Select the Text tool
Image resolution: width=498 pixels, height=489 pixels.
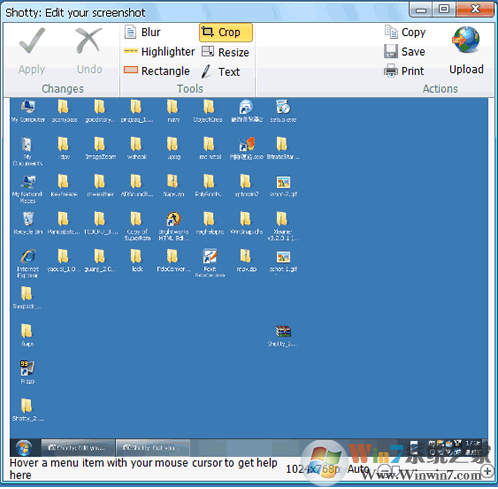coord(220,72)
